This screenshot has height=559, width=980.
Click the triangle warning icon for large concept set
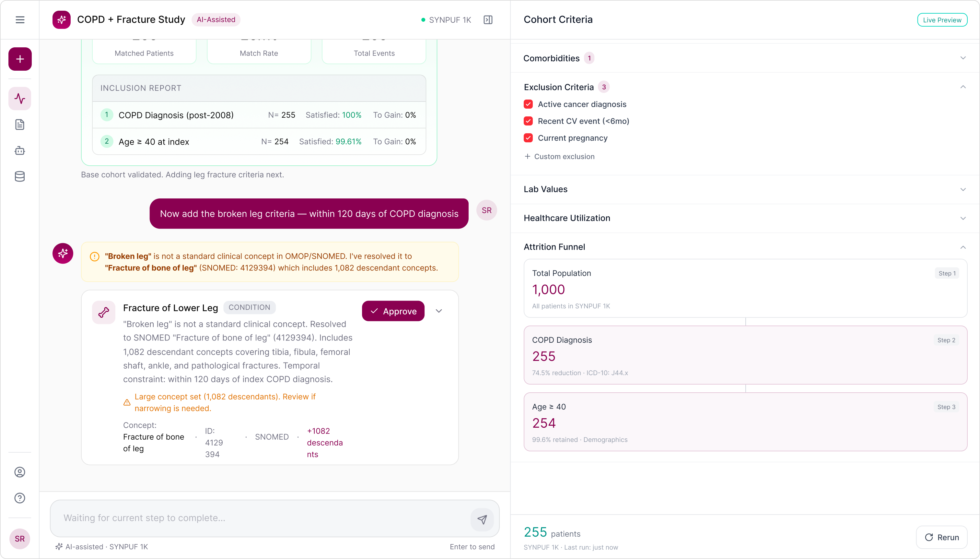click(127, 402)
